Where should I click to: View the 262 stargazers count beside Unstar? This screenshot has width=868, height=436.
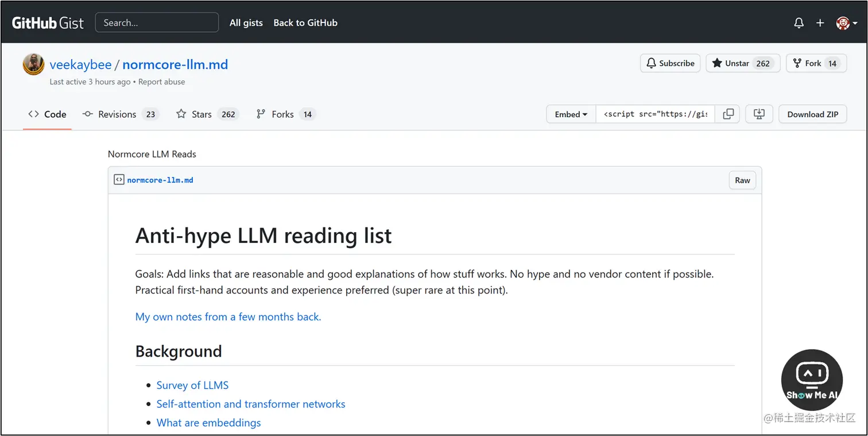pyautogui.click(x=763, y=63)
